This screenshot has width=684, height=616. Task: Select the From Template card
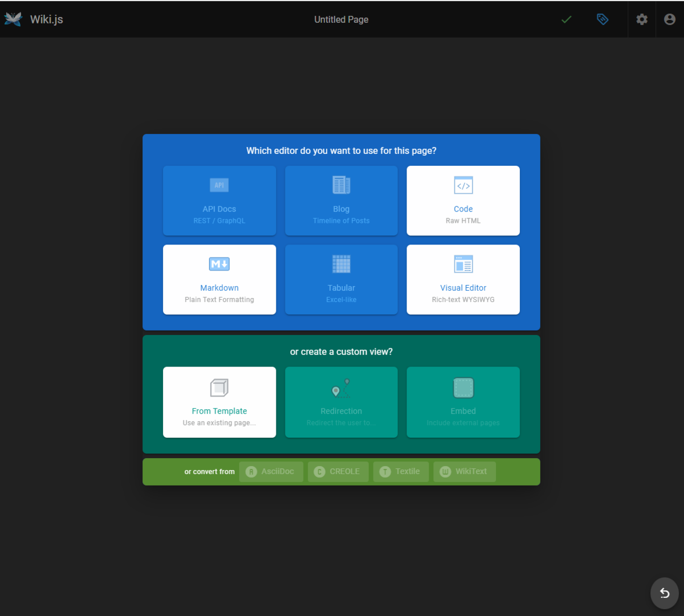coord(219,402)
